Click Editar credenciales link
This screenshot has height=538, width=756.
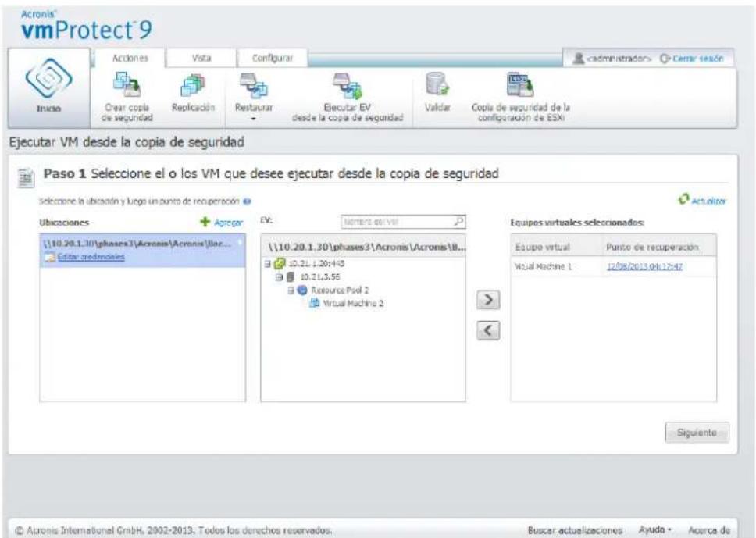point(91,257)
